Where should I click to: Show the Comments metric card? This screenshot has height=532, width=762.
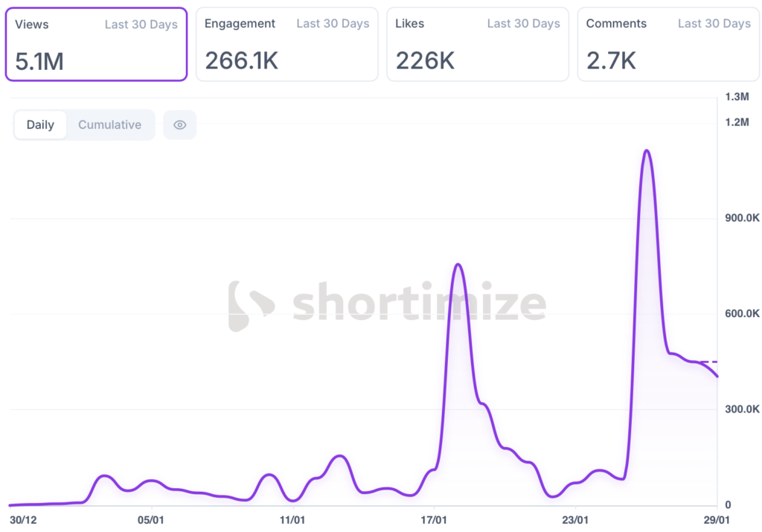point(667,45)
